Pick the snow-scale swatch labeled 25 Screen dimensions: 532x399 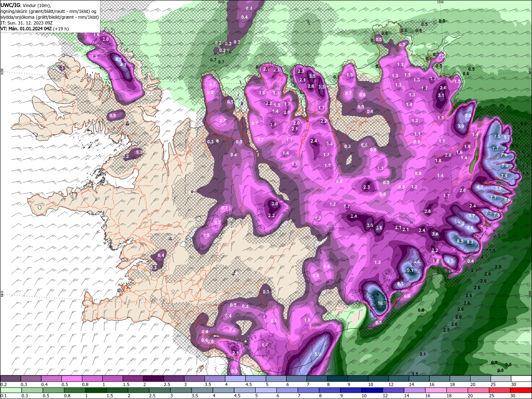[501, 379]
